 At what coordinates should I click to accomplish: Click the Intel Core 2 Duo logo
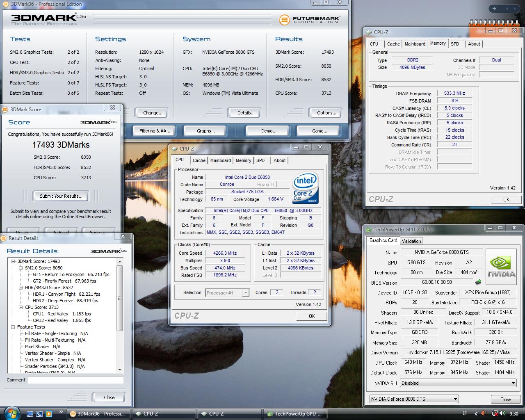coord(306,188)
